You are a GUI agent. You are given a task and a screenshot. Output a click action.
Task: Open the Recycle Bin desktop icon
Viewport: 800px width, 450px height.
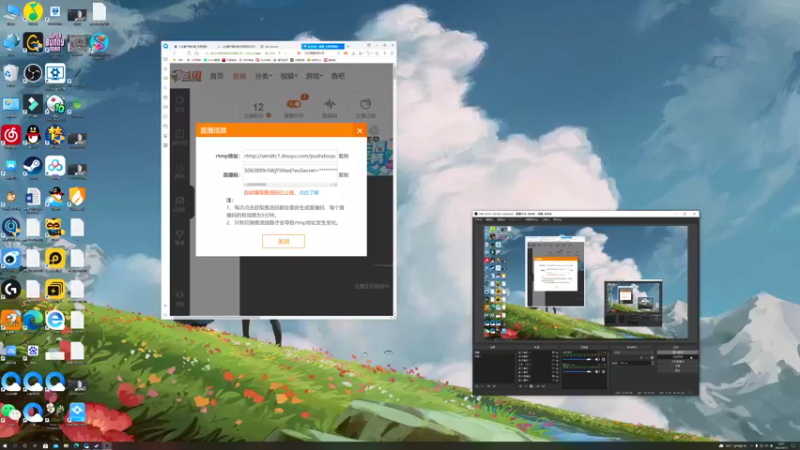[x=11, y=73]
